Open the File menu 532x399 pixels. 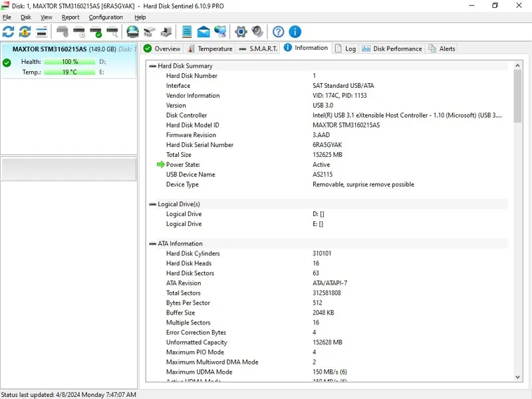pyautogui.click(x=7, y=17)
